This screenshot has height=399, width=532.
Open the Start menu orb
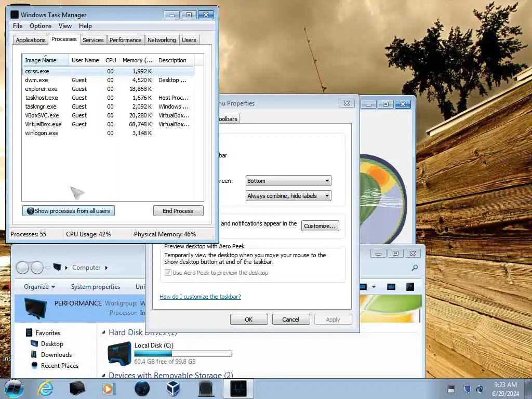tap(14, 389)
